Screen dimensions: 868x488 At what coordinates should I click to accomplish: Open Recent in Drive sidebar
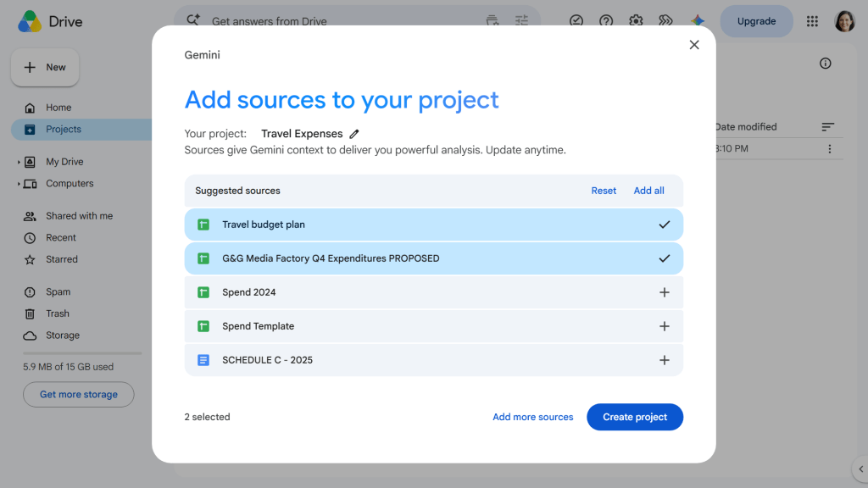click(61, 237)
